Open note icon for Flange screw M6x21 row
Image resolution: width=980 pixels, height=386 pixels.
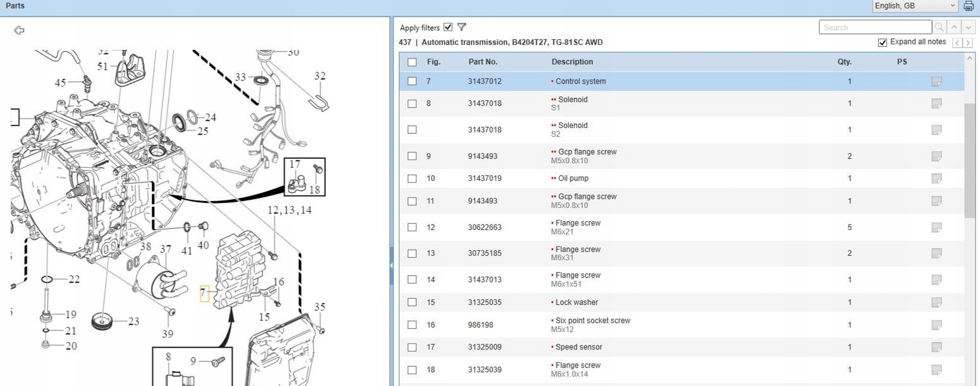tap(936, 227)
